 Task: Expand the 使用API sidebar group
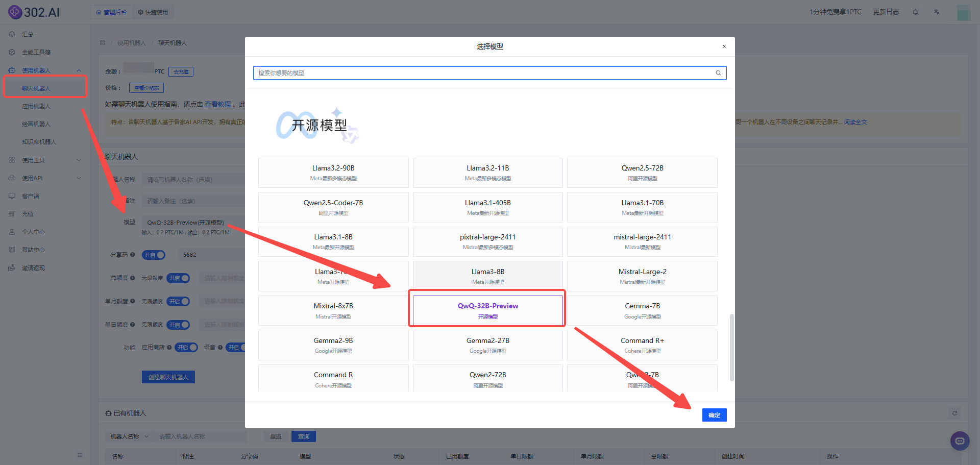79,178
